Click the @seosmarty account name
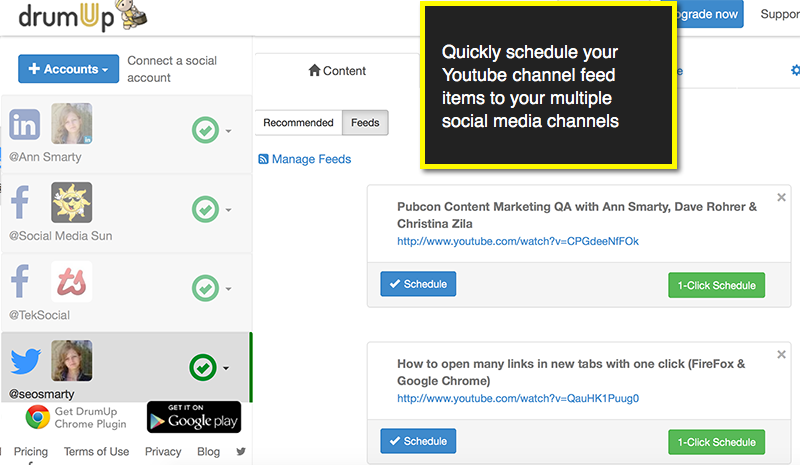 pyautogui.click(x=41, y=394)
